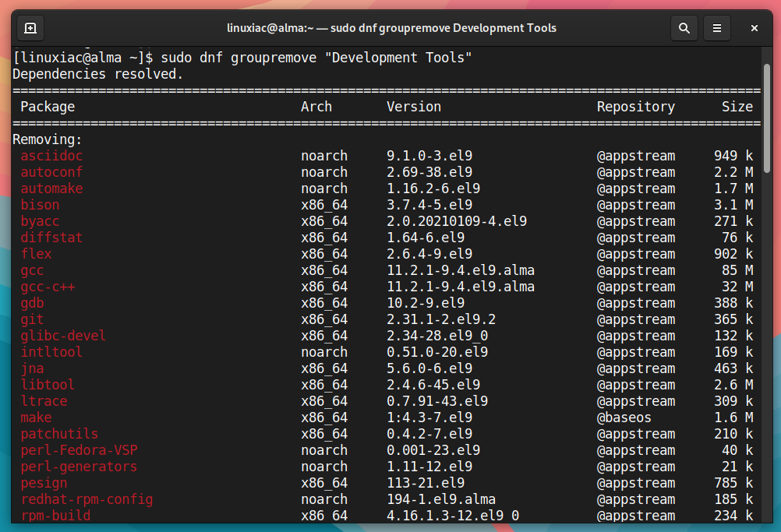
Task: Select the asciidoc package name
Action: (x=51, y=156)
